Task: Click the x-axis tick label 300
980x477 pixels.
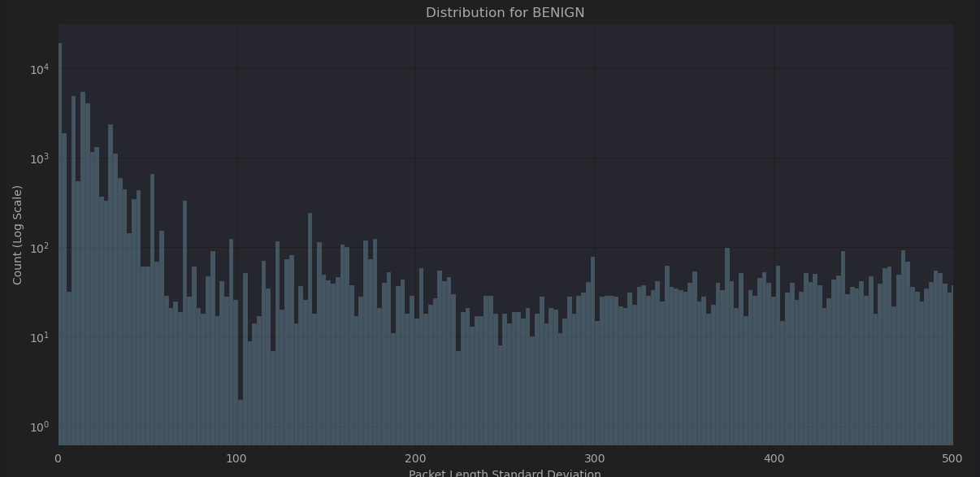Action: tap(594, 458)
